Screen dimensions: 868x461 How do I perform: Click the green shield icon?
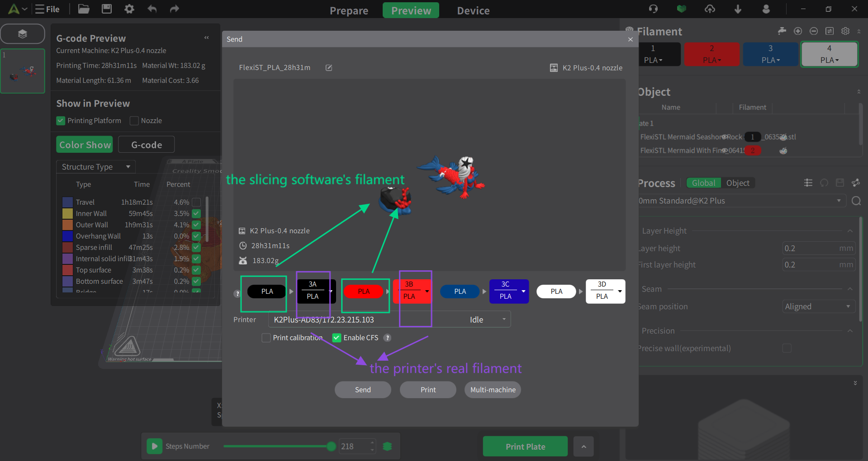pos(681,9)
